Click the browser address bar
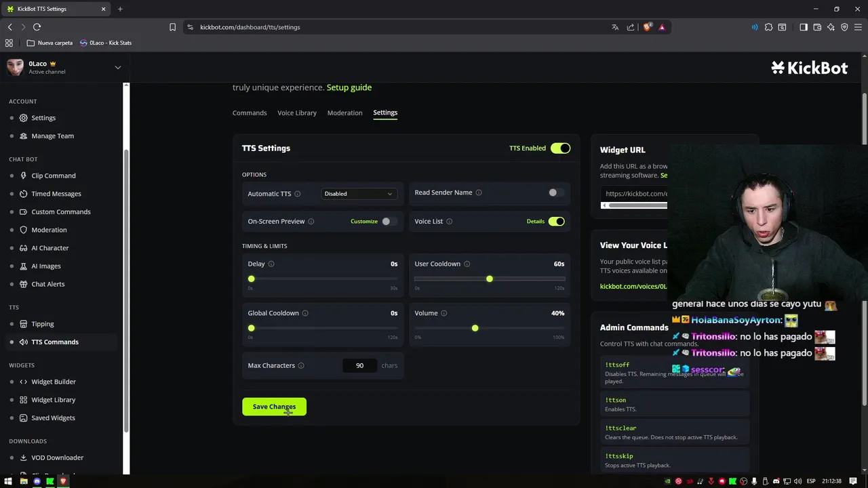The width and height of the screenshot is (868, 488). coord(400,27)
